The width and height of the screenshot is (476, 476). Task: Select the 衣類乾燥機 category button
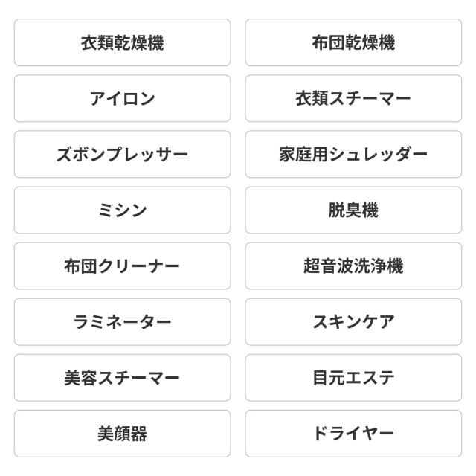122,43
